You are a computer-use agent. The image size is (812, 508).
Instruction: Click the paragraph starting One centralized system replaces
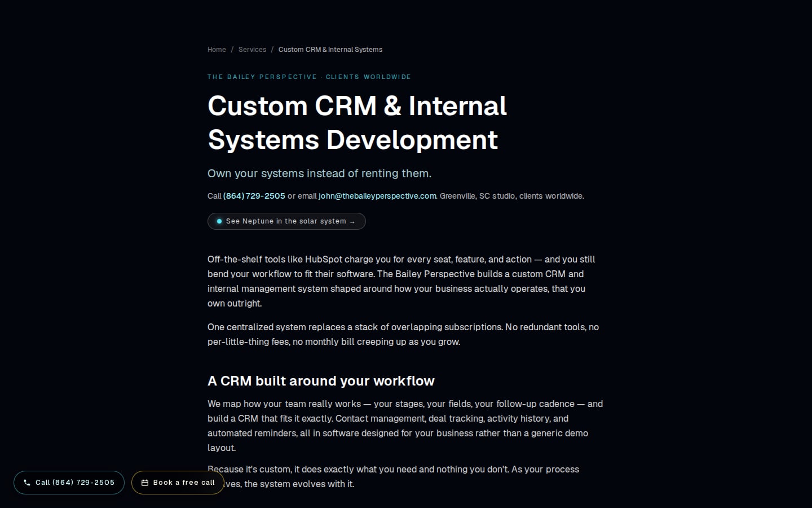(x=403, y=334)
